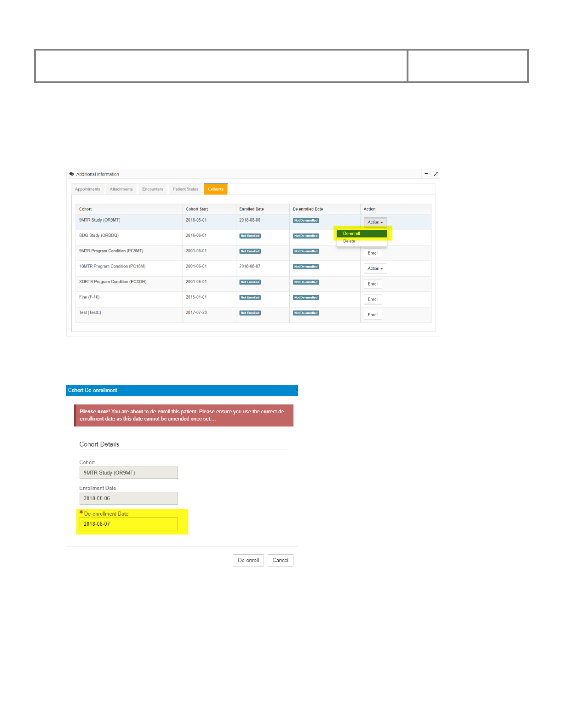Enroll in the Finn (F-16) cohort
Image resolution: width=563 pixels, height=728 pixels.
point(373,299)
